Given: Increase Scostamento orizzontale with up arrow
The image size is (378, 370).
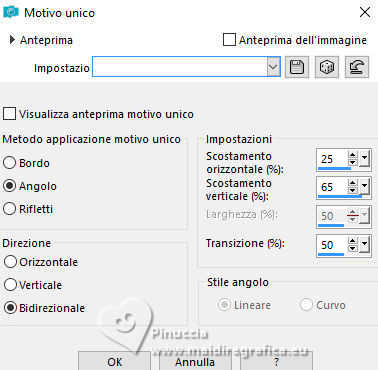Looking at the screenshot, I should [x=353, y=155].
